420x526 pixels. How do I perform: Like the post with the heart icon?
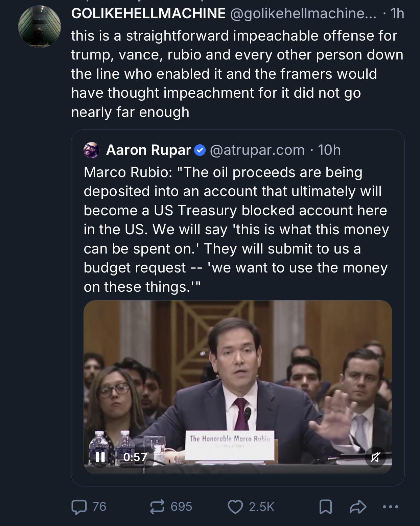235,507
